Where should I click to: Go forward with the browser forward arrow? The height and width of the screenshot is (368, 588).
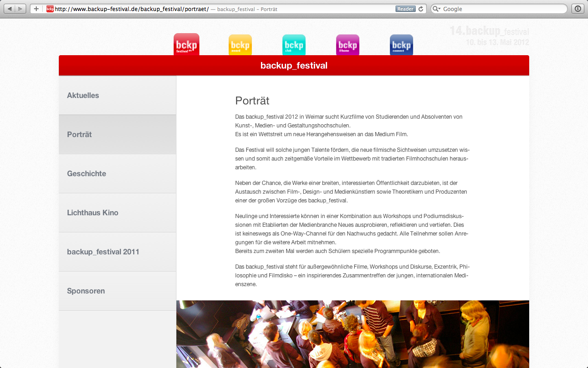point(20,9)
